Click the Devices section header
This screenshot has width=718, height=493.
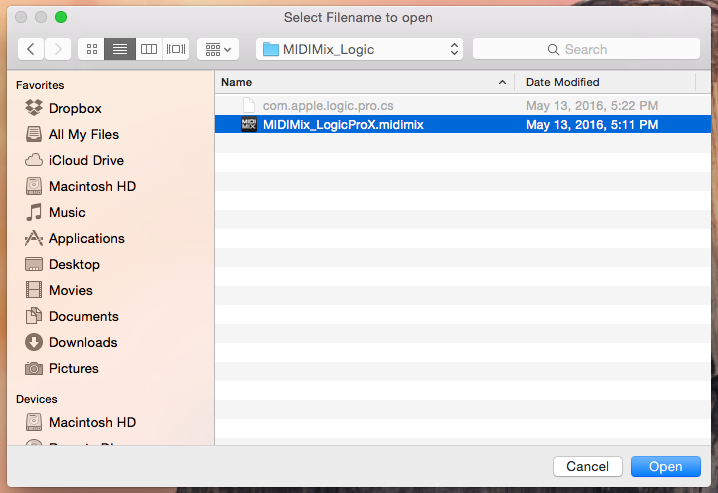pyautogui.click(x=37, y=399)
